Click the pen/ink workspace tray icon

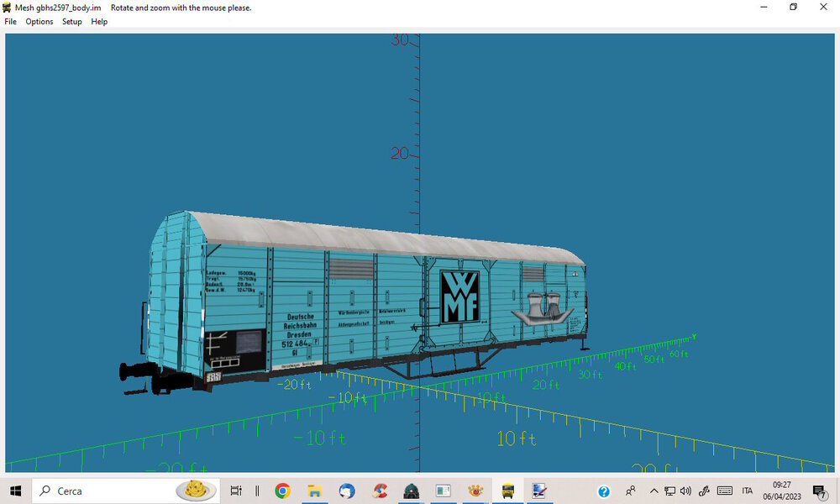pyautogui.click(x=704, y=491)
